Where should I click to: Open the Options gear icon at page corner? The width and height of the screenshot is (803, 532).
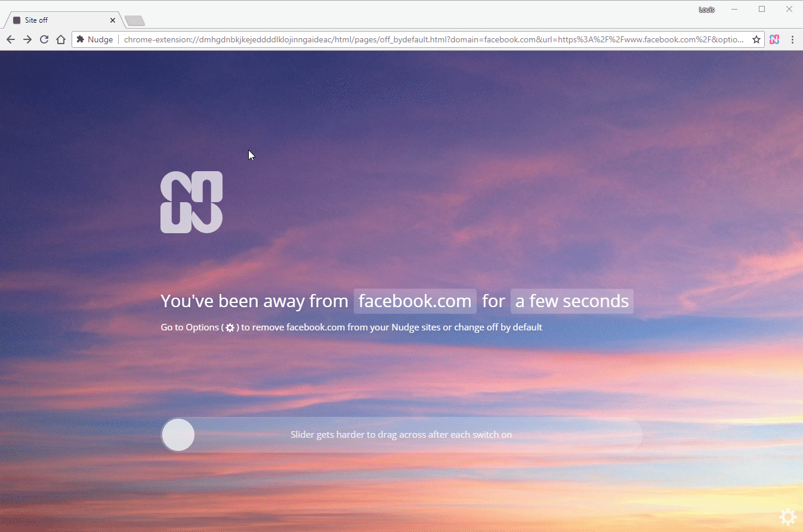click(x=787, y=516)
